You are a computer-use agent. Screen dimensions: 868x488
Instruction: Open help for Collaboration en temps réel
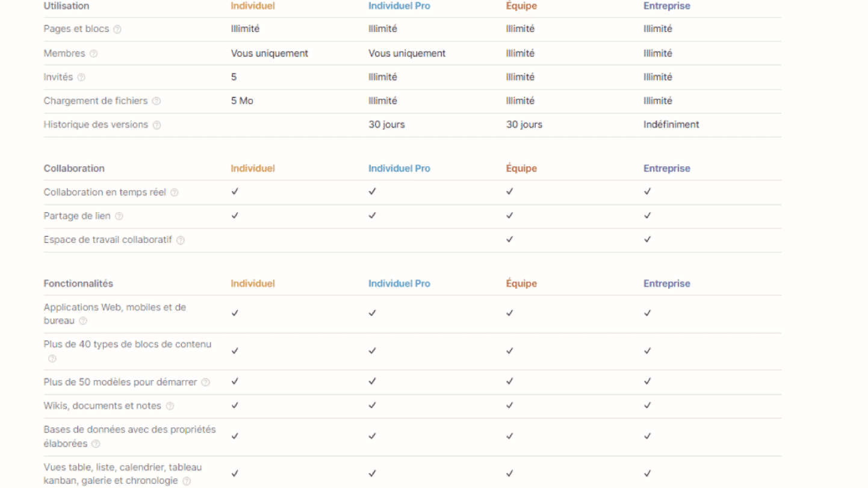coord(175,193)
